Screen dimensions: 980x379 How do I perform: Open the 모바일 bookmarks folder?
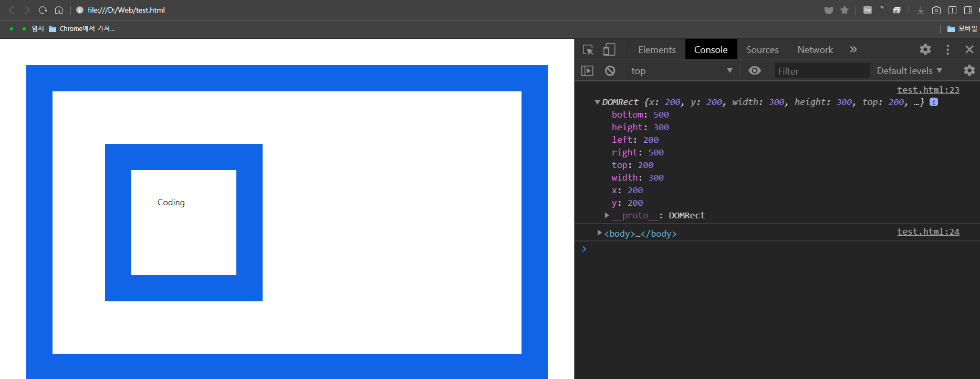point(962,28)
